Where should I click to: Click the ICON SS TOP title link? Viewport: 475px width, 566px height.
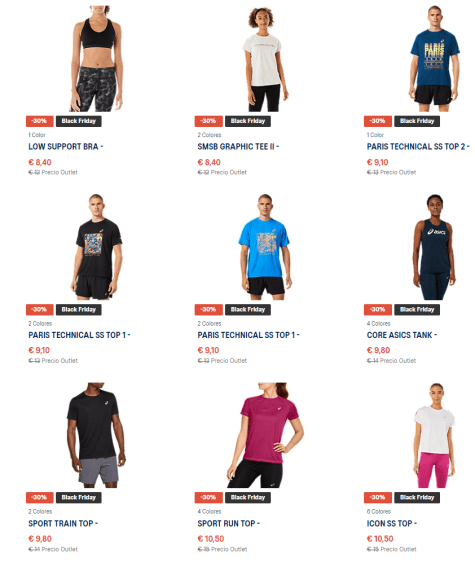[x=392, y=523]
